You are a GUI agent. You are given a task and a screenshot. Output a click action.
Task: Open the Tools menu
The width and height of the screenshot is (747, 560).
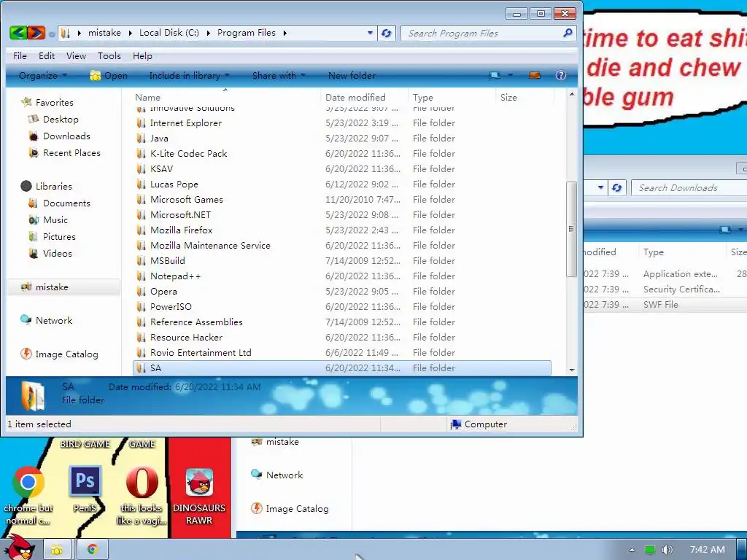coord(109,55)
